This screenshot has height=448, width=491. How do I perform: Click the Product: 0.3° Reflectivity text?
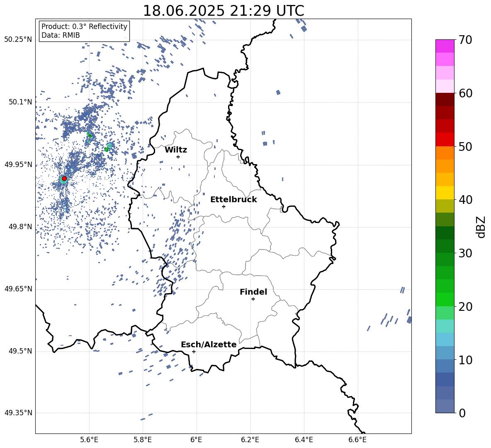(85, 26)
